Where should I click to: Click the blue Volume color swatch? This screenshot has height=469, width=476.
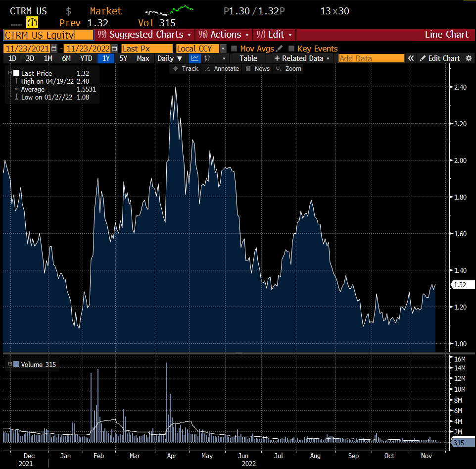pyautogui.click(x=16, y=364)
